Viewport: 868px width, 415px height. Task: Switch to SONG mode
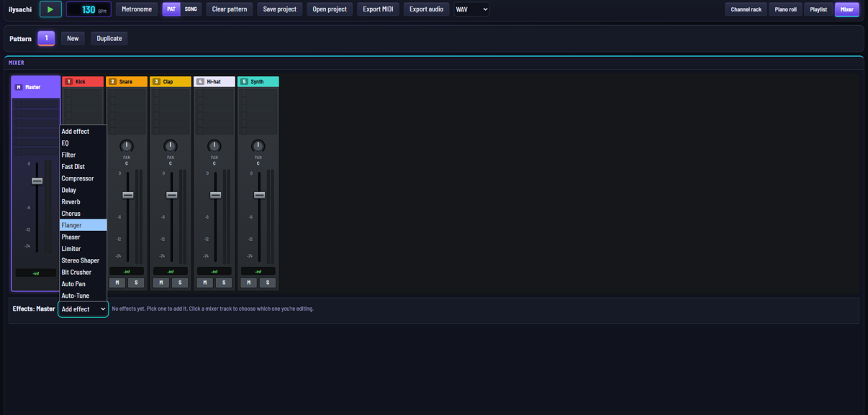click(191, 9)
